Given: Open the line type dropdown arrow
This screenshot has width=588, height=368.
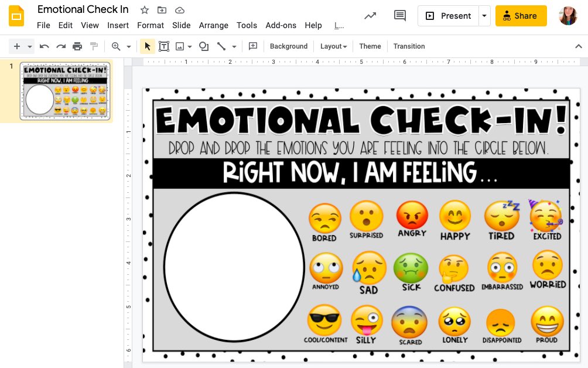Looking at the screenshot, I should (234, 47).
